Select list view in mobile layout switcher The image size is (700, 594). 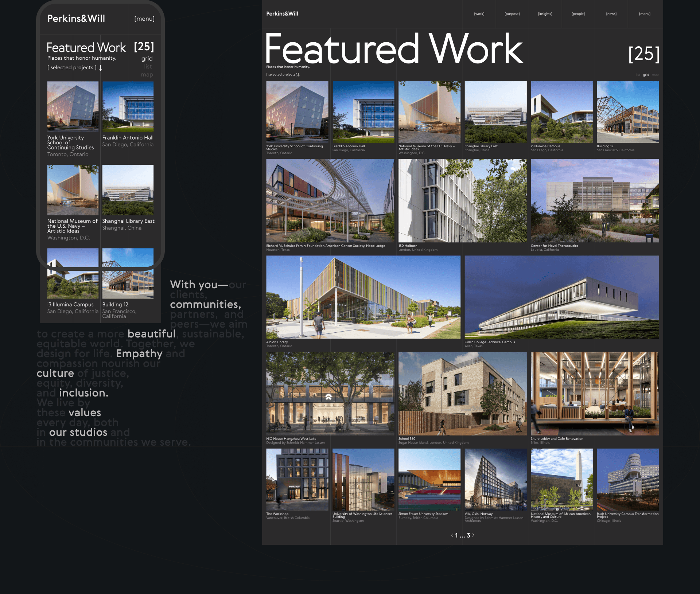pos(148,67)
